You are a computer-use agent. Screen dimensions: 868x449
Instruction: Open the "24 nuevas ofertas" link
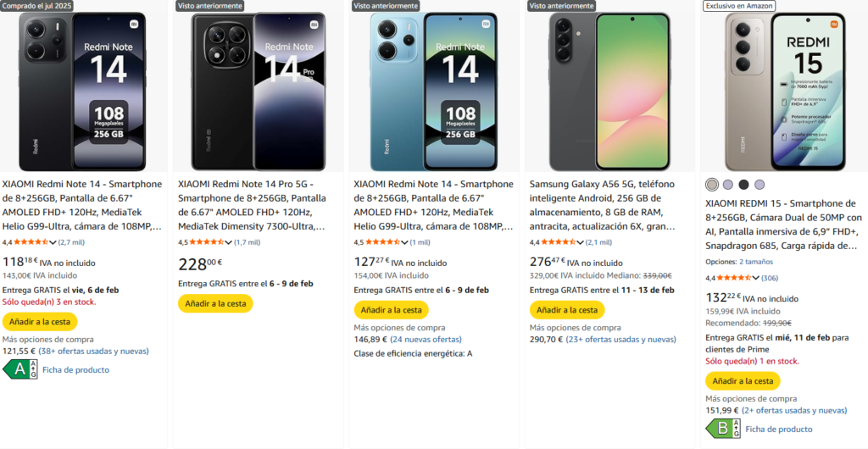click(x=426, y=340)
